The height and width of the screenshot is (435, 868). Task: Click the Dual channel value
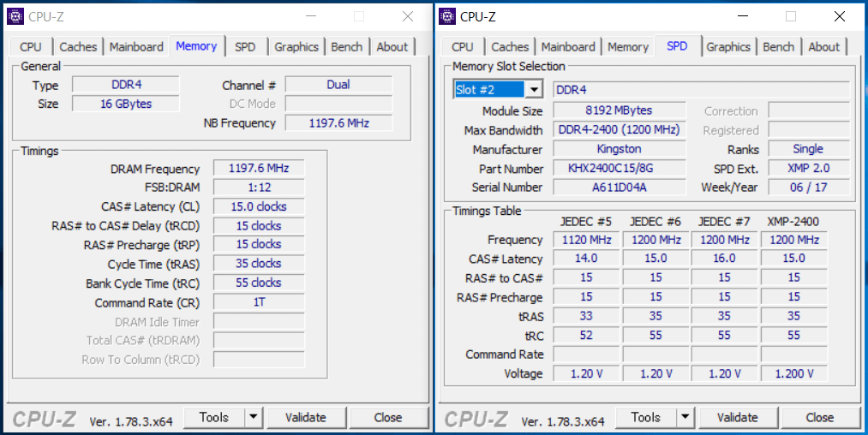(338, 85)
